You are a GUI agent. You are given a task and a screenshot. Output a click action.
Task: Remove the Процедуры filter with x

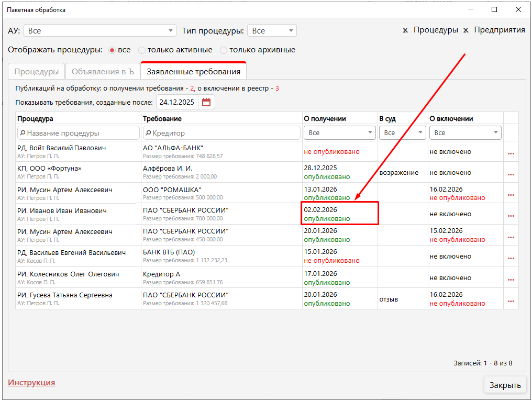click(405, 30)
